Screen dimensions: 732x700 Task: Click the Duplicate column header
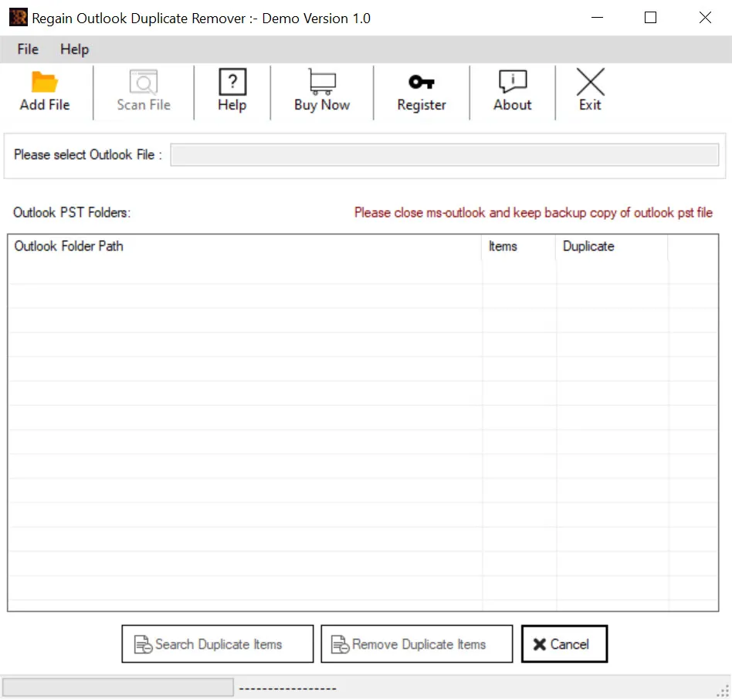pyautogui.click(x=612, y=246)
